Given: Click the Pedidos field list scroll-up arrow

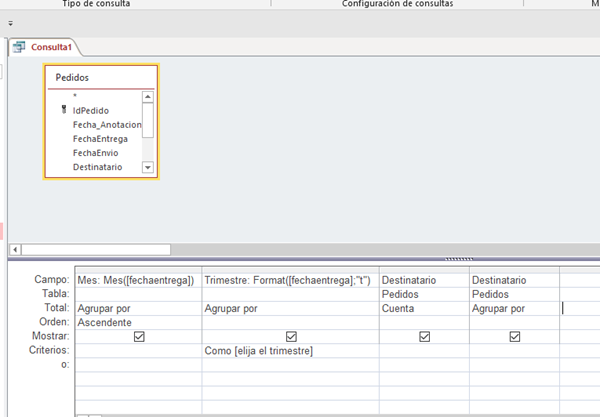Looking at the screenshot, I should click(148, 97).
